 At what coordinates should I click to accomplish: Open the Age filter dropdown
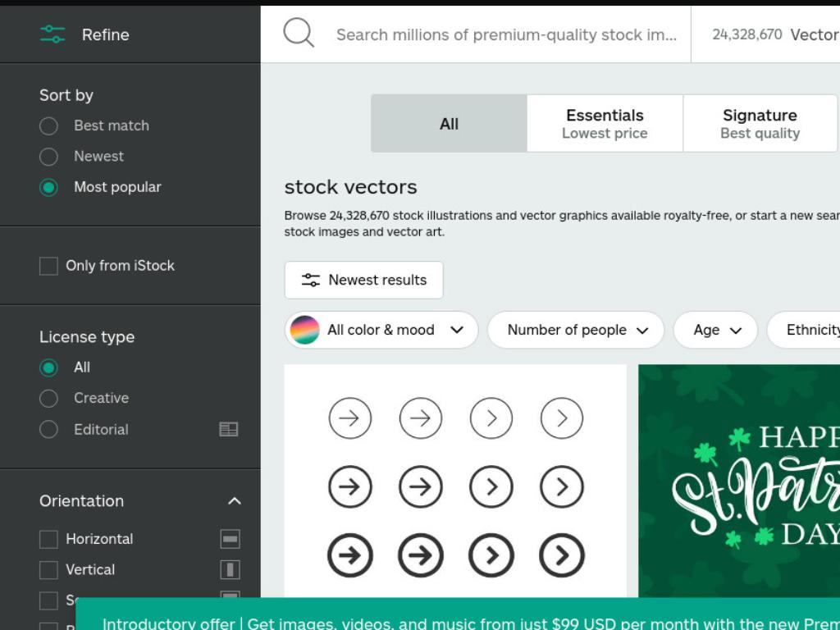715,330
